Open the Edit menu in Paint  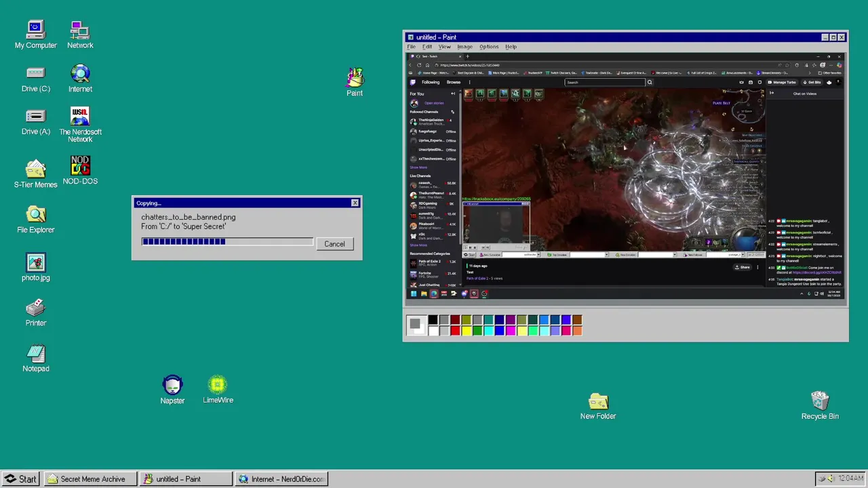(427, 47)
